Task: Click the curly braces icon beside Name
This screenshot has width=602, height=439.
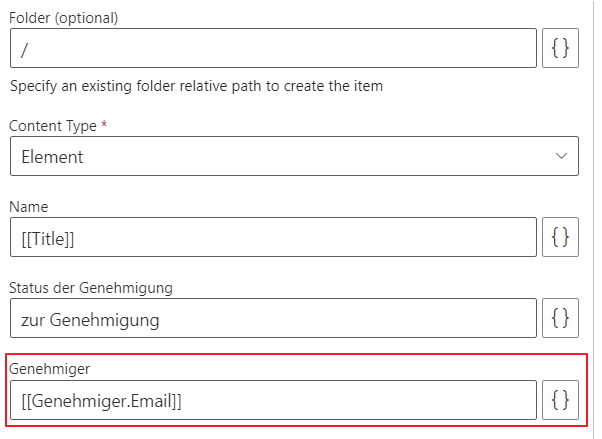Action: point(560,237)
